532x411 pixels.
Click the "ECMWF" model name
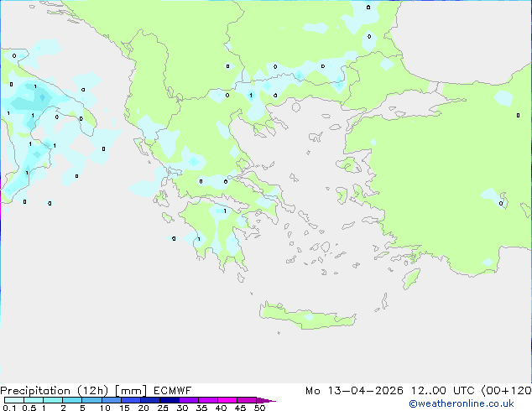coord(172,391)
